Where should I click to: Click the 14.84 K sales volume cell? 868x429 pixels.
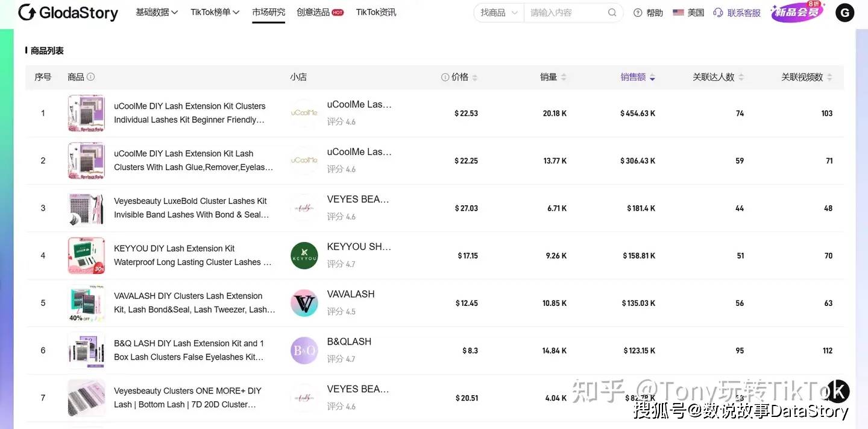[555, 351]
